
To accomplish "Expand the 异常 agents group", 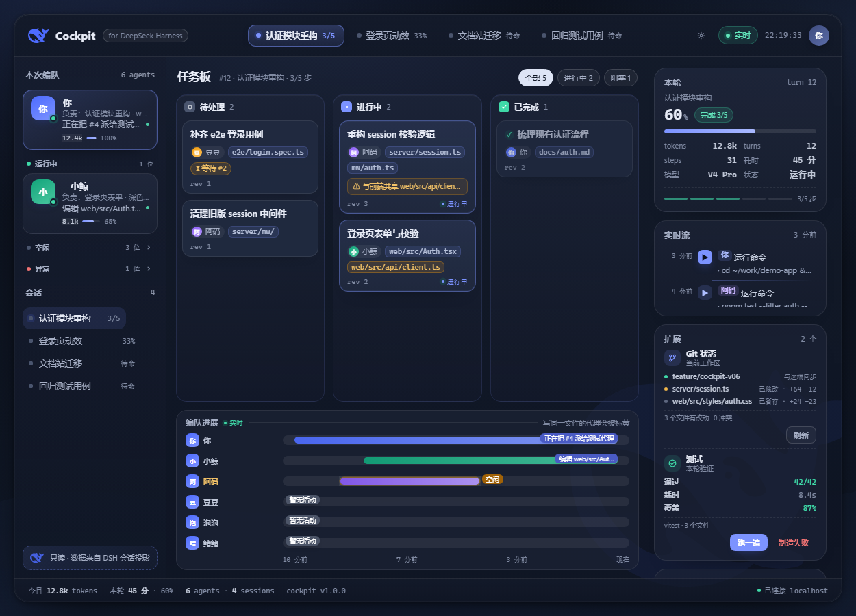I will 89,269.
